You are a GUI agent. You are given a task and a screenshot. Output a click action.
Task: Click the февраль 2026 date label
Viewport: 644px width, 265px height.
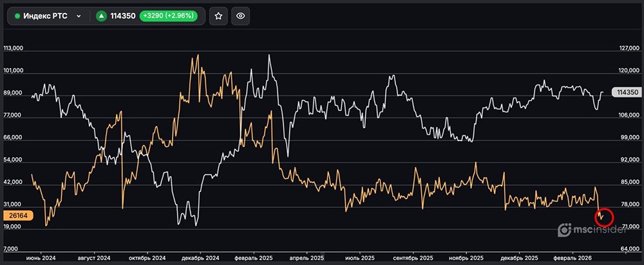[x=573, y=257]
